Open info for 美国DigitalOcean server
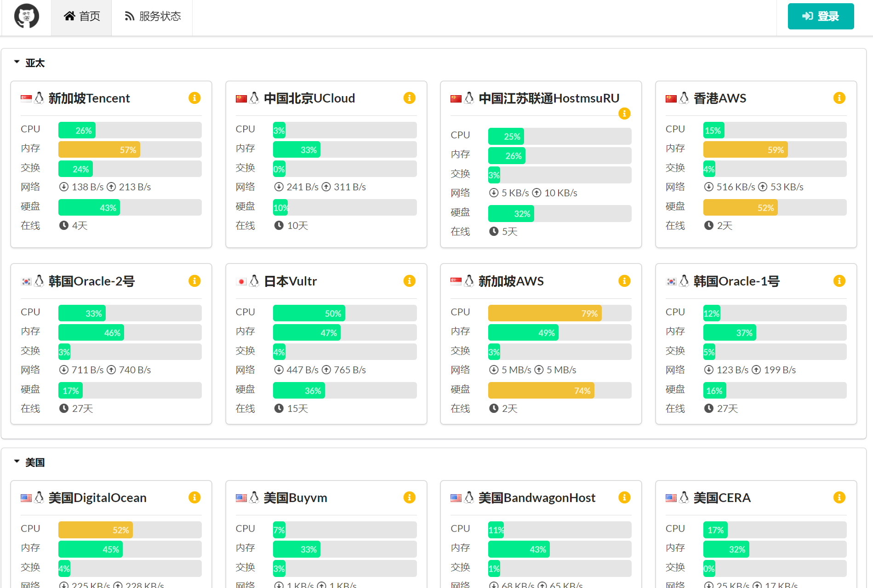This screenshot has width=873, height=588. click(194, 497)
